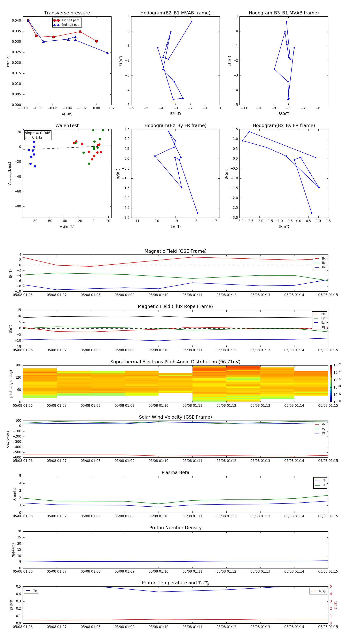Click the 'Hodogram(B2_B1 MVAB frame)' title
The image size is (351, 644).
175,13
